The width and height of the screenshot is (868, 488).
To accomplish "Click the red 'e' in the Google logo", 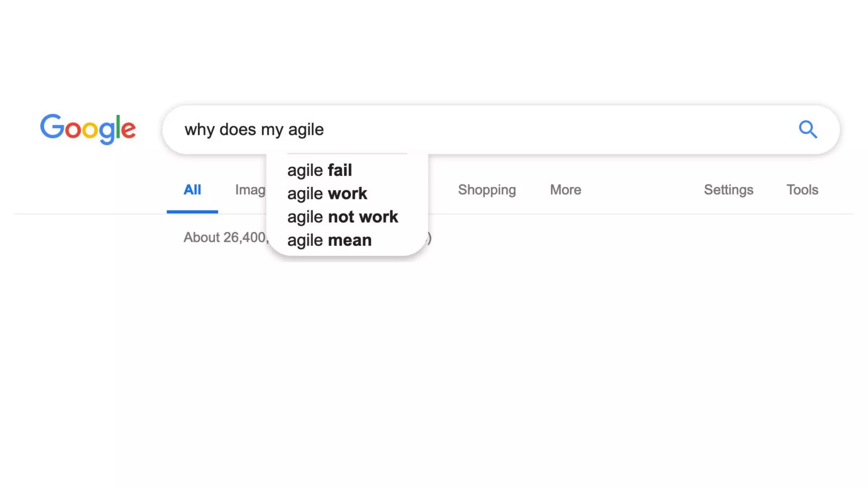I will (128, 129).
